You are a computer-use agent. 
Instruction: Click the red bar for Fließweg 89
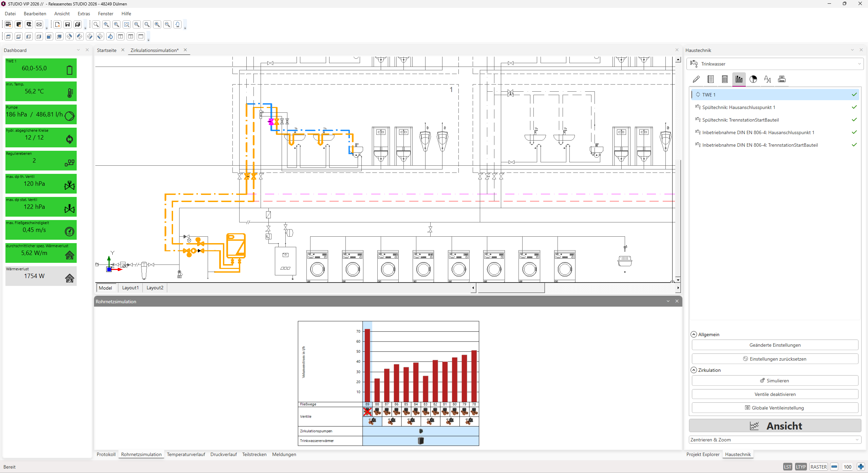pyautogui.click(x=367, y=365)
